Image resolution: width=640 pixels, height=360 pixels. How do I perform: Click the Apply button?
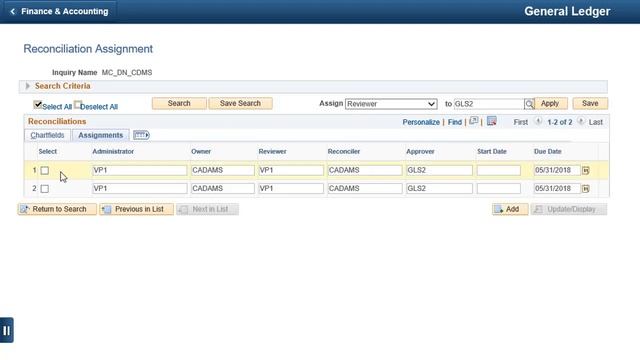coord(550,104)
